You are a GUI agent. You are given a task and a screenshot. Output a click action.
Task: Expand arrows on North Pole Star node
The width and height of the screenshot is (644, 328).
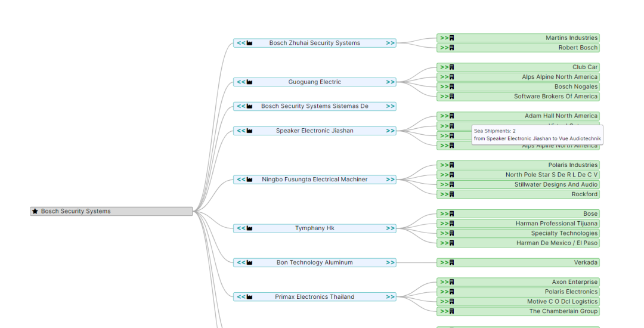(444, 175)
